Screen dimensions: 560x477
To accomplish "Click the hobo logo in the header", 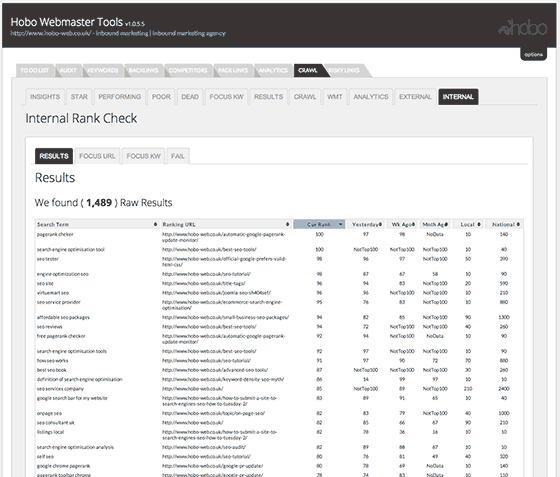I will pos(523,28).
